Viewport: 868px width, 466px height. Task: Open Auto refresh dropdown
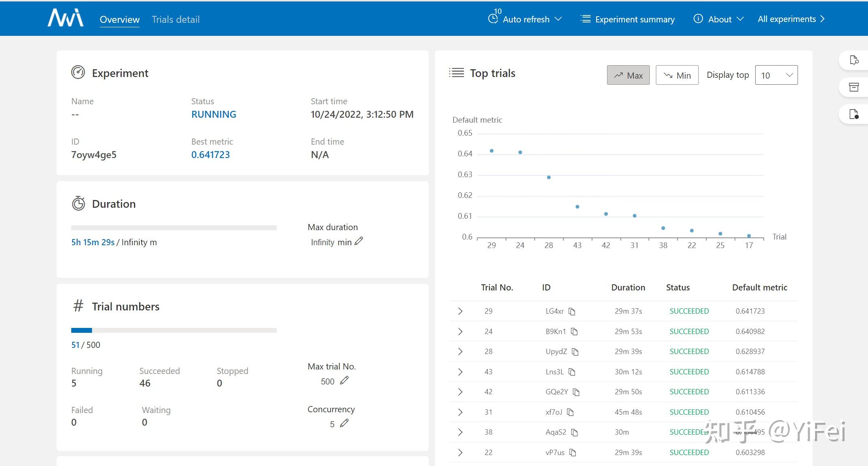[x=526, y=19]
